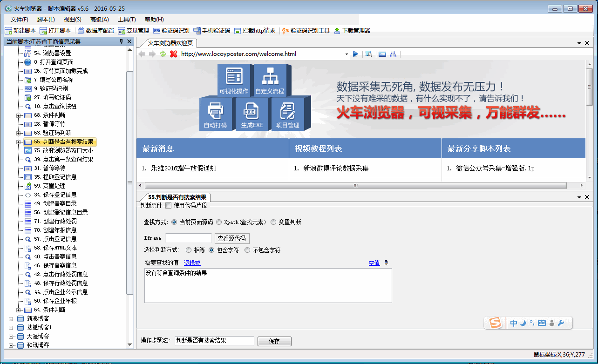This screenshot has height=364, width=598.
Task: Expand the 和讯博客 script node
Action: (11, 345)
